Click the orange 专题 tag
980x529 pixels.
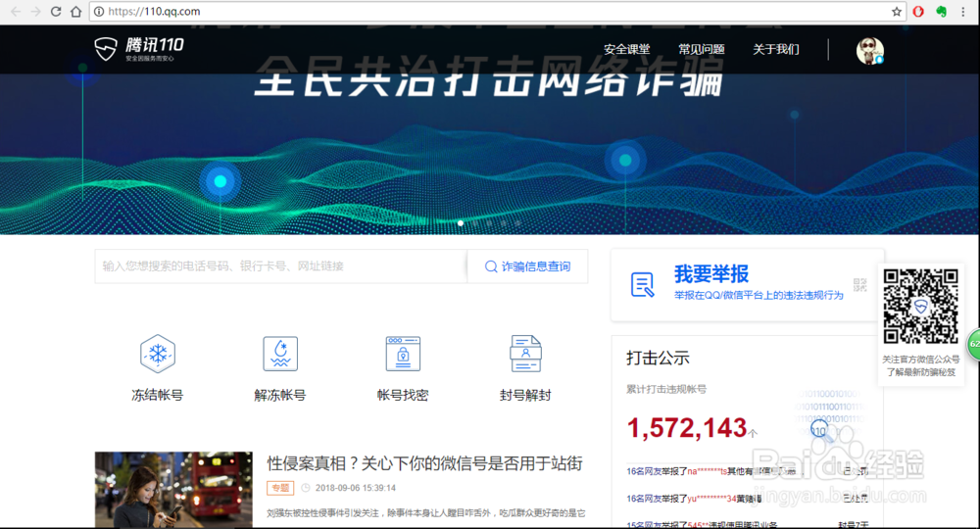[280, 488]
